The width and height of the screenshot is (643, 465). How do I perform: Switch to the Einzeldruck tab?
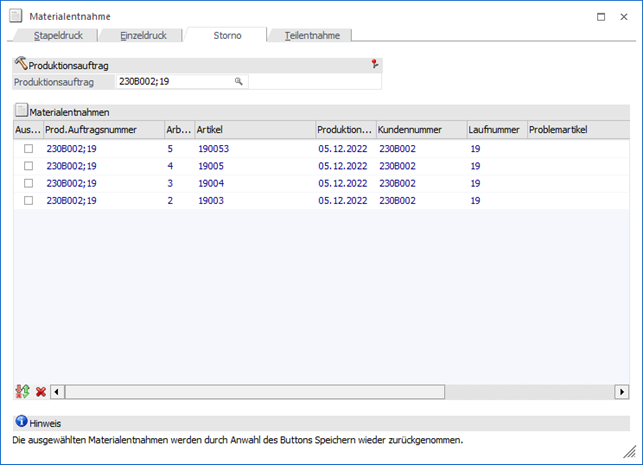[143, 35]
